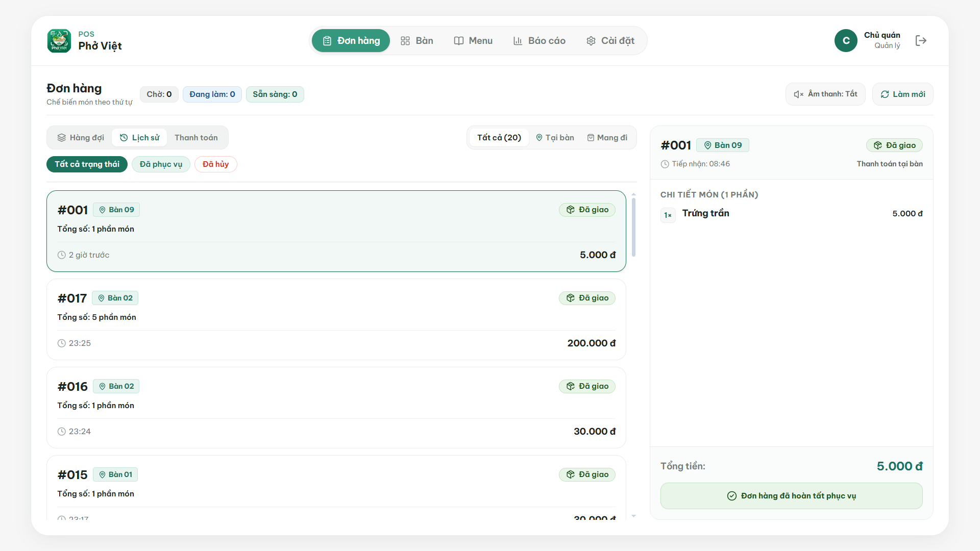Viewport: 980px width, 551px height.
Task: Select order card #017
Action: 336,319
